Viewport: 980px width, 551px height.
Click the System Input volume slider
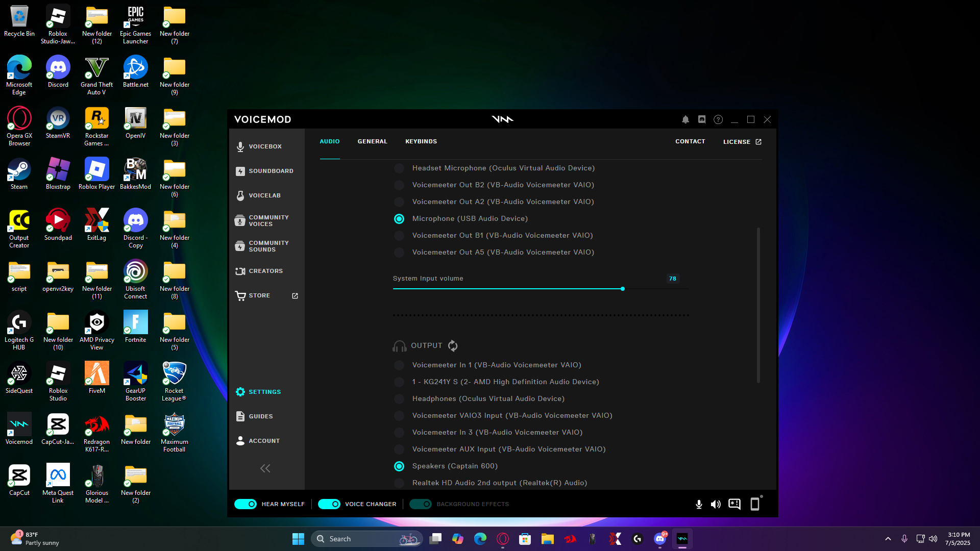coord(622,289)
